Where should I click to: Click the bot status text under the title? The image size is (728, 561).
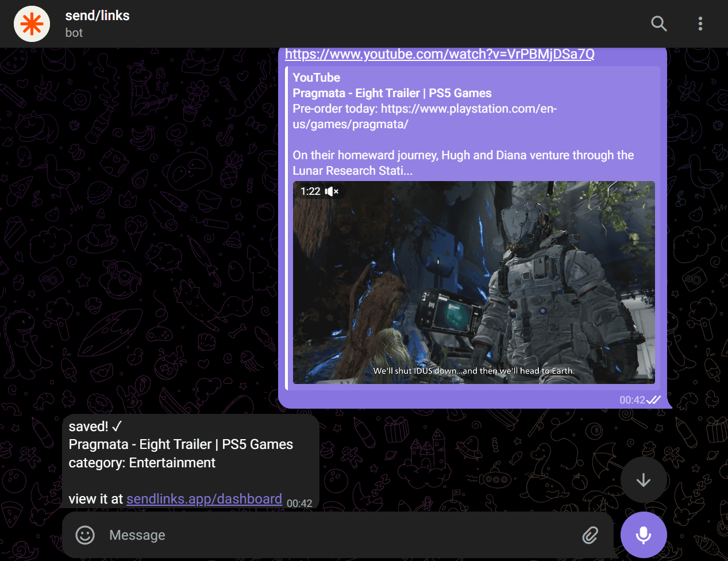74,33
